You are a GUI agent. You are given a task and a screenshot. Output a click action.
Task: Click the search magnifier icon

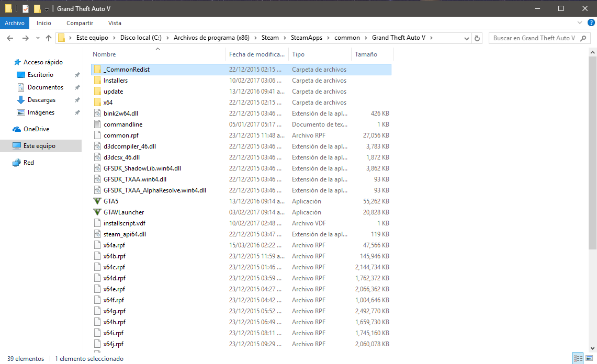pyautogui.click(x=583, y=38)
